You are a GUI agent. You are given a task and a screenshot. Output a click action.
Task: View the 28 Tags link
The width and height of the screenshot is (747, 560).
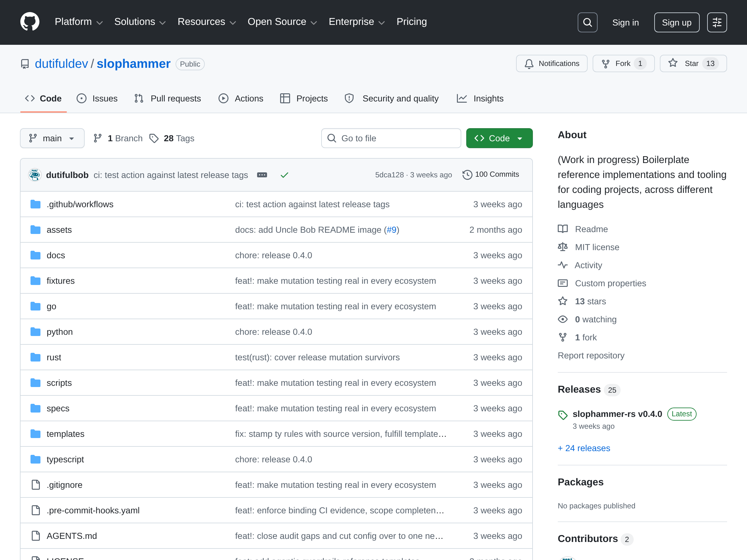(x=172, y=138)
